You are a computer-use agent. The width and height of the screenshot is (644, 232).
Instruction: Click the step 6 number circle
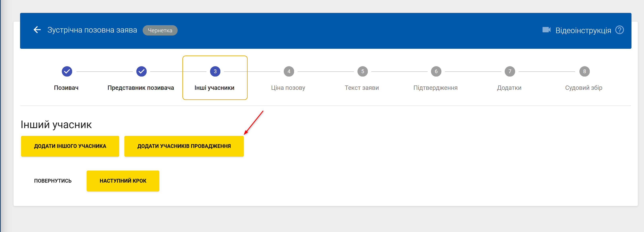[x=436, y=72]
